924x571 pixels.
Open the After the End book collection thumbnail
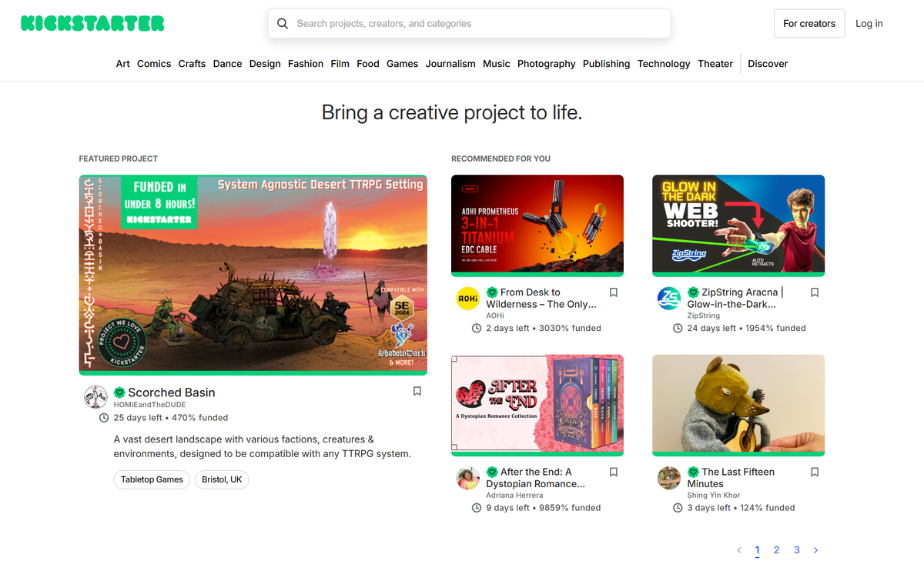pos(537,405)
